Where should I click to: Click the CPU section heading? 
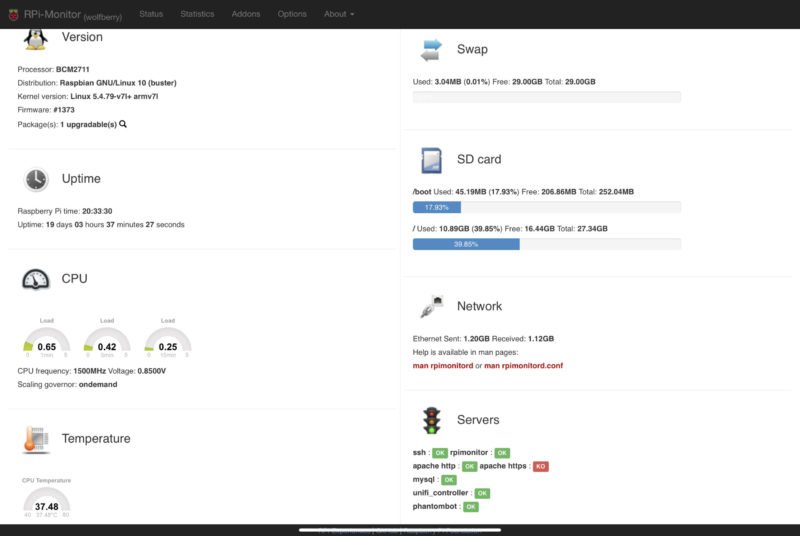pos(74,278)
